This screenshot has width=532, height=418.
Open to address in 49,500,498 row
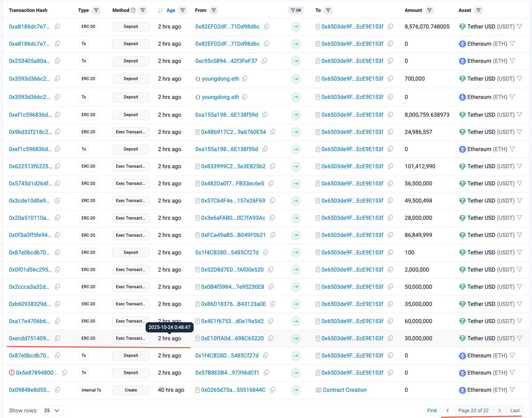tap(352, 201)
